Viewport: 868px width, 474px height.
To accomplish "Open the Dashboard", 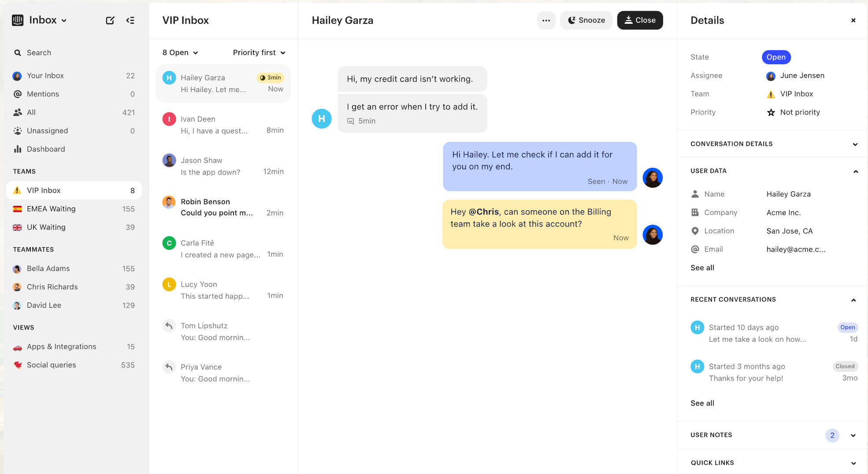I will (x=45, y=149).
